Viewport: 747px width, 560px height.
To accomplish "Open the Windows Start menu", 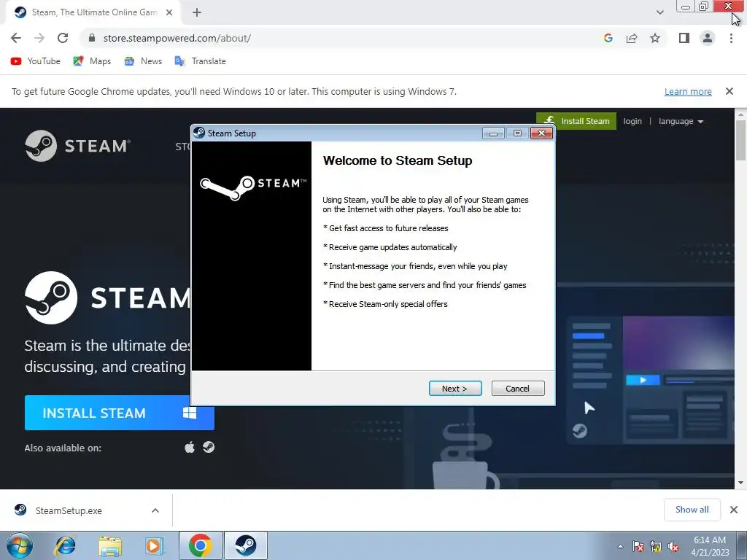I will [x=19, y=545].
